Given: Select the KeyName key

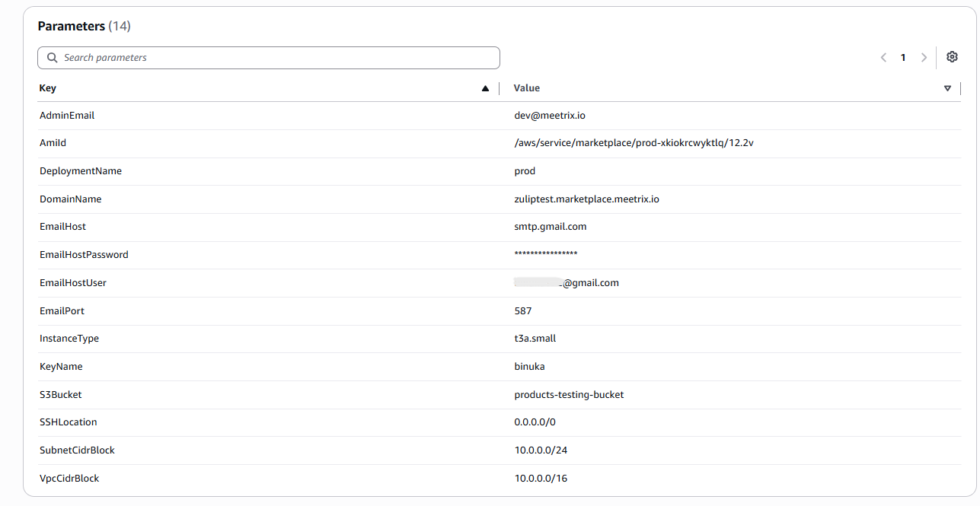Looking at the screenshot, I should tap(61, 367).
